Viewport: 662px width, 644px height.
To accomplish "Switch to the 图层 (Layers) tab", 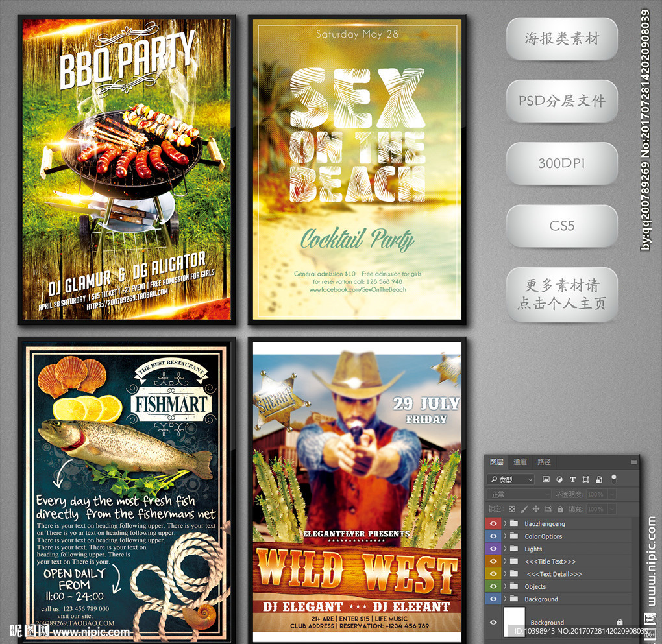I will click(496, 462).
